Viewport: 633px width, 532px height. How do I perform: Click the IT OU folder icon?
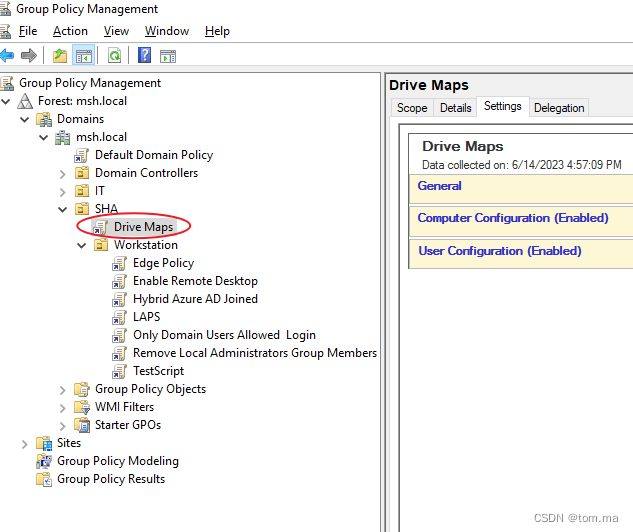coord(82,191)
